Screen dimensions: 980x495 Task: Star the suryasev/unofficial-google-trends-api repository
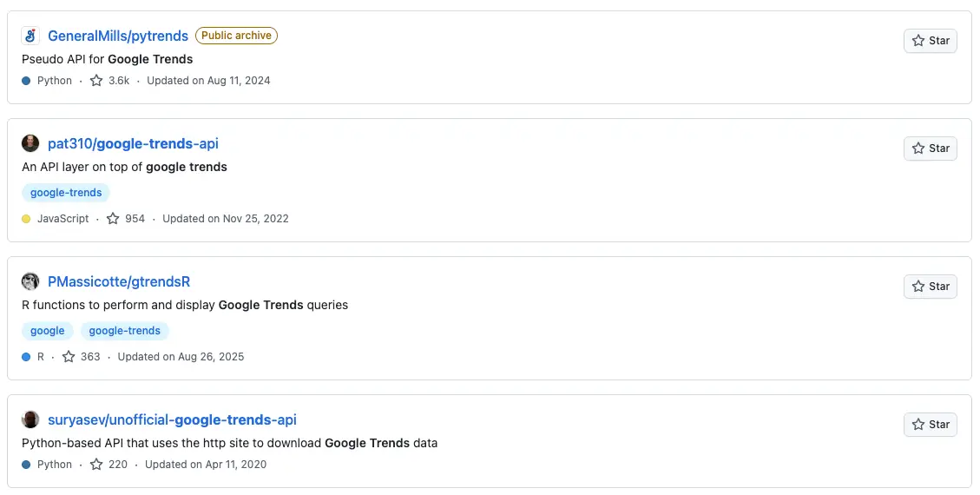(x=930, y=425)
